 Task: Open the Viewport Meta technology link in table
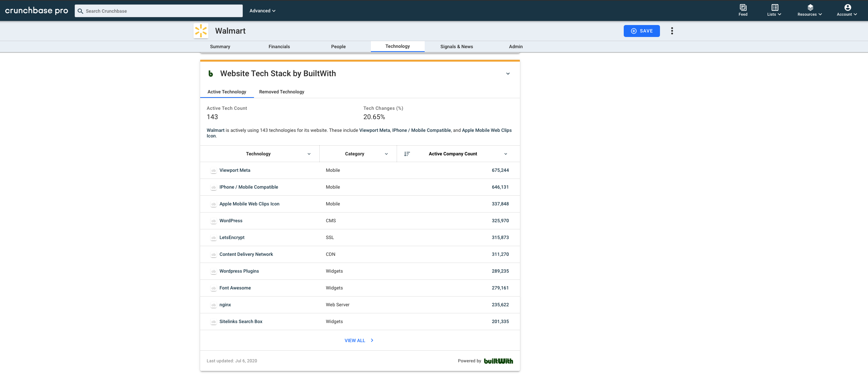tap(235, 170)
